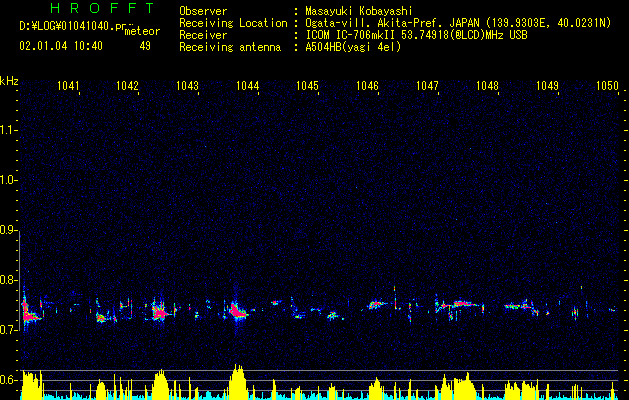Click the Receiving antenna field label
The width and height of the screenshot is (629, 400).
coord(230,47)
